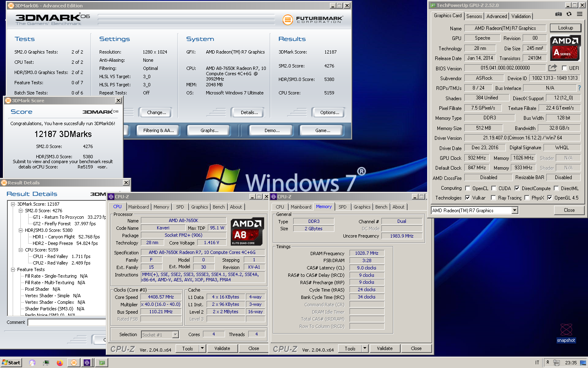Switch to GPU-Z via green card taskbar button
The height and width of the screenshot is (368, 588).
[x=102, y=362]
